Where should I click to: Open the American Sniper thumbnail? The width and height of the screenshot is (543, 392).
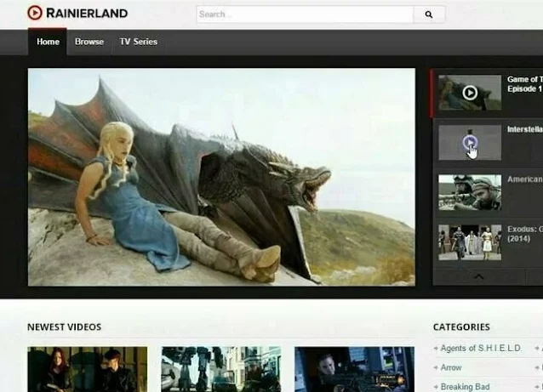(470, 192)
